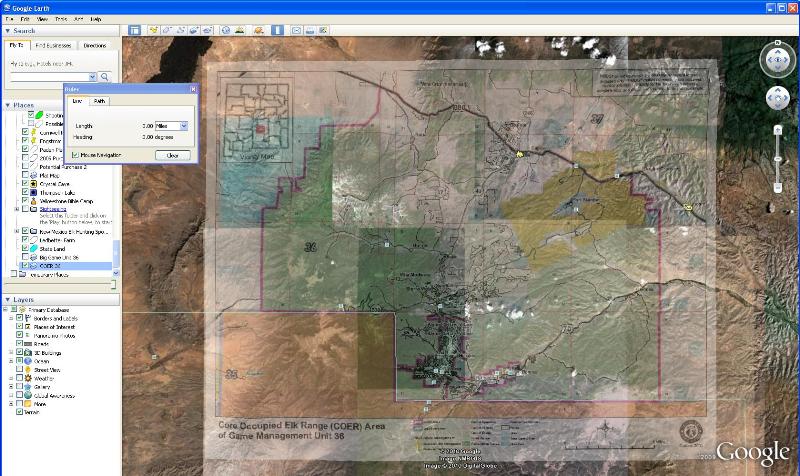This screenshot has height=476, width=800.
Task: Click the email envelope toolbar icon
Action: (x=296, y=31)
